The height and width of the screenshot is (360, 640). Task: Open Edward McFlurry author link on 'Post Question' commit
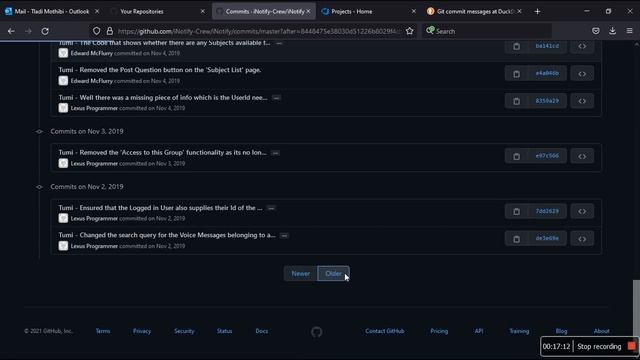click(x=91, y=81)
